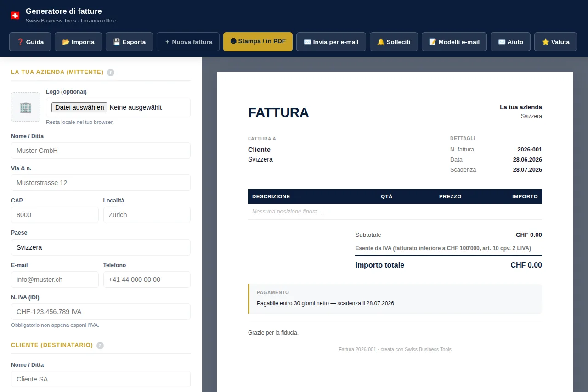This screenshot has height=392, width=588.
Task: Click the Aiuto button
Action: (x=511, y=42)
